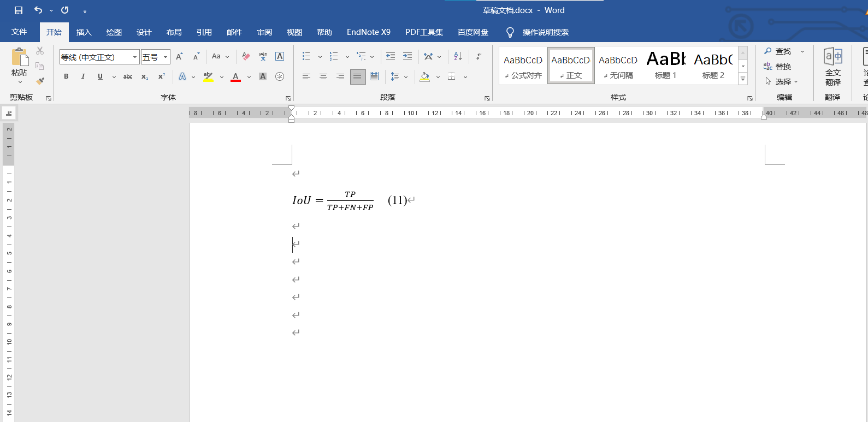868x422 pixels.
Task: Click the Copy icon in the clipboard group
Action: 40,66
